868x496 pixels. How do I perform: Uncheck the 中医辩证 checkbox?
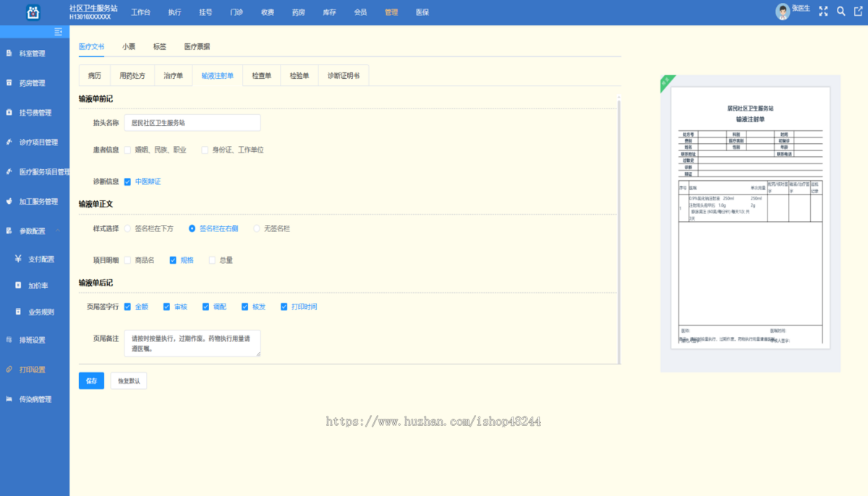point(127,181)
